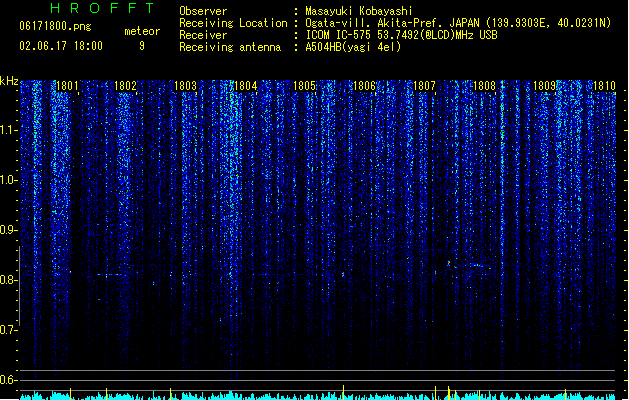
Task: Click the 0.8 kHz axis label
Action: [8, 280]
